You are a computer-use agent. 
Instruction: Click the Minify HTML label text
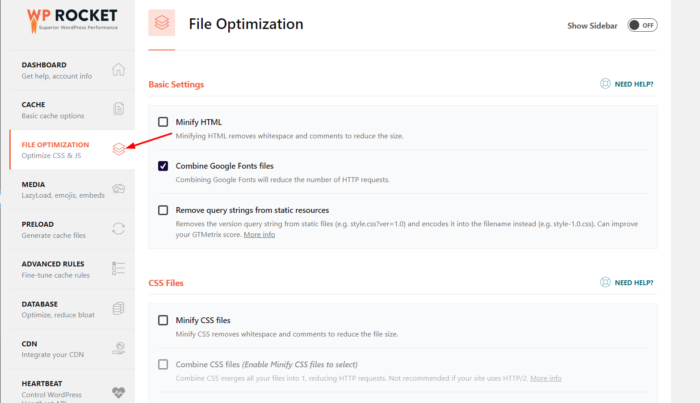199,122
